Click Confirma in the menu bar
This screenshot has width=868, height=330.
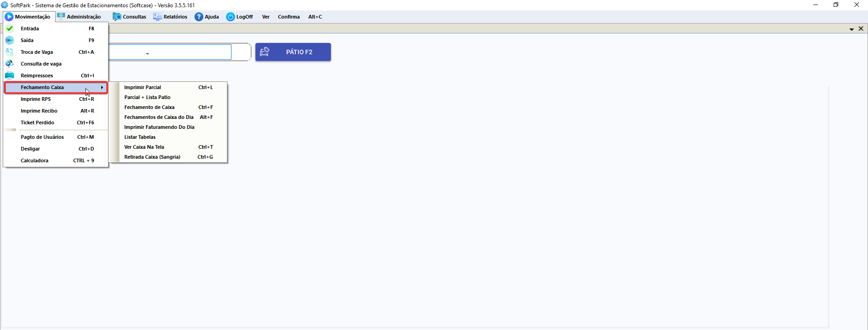pyautogui.click(x=289, y=17)
